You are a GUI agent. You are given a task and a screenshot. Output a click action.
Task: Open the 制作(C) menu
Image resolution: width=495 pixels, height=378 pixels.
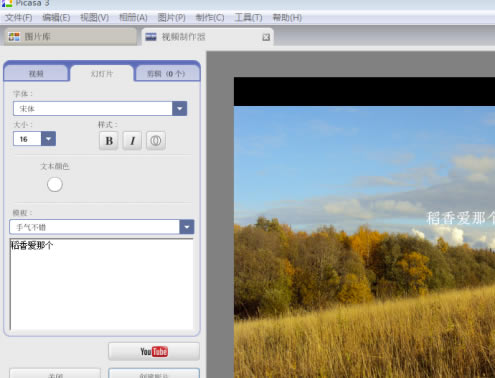pyautogui.click(x=210, y=17)
